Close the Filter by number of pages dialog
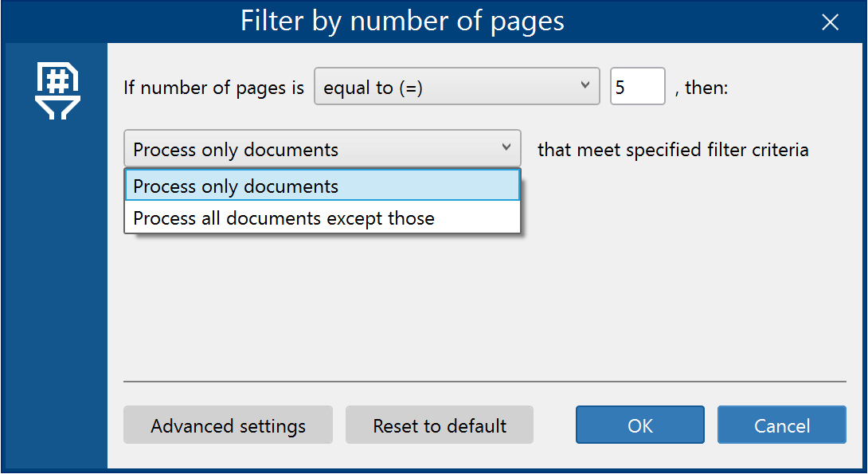The image size is (868, 474). pyautogui.click(x=830, y=22)
